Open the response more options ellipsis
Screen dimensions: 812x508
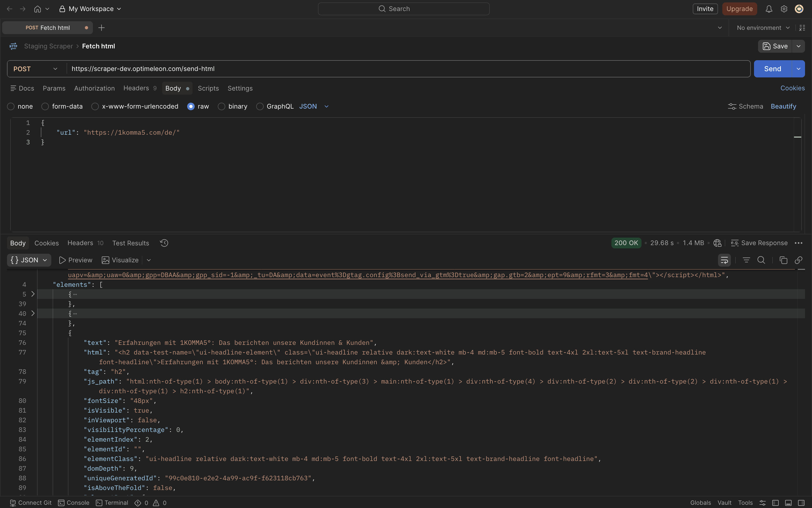pyautogui.click(x=799, y=243)
